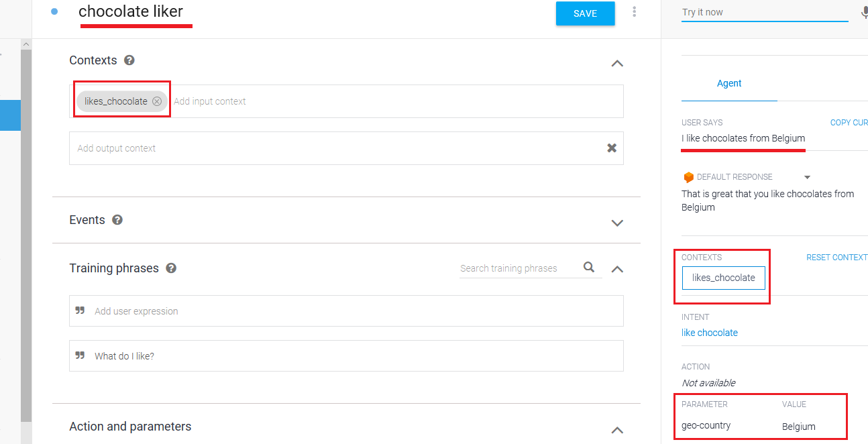Image resolution: width=868 pixels, height=444 pixels.
Task: Click the search training phrases magnifier
Action: (589, 268)
